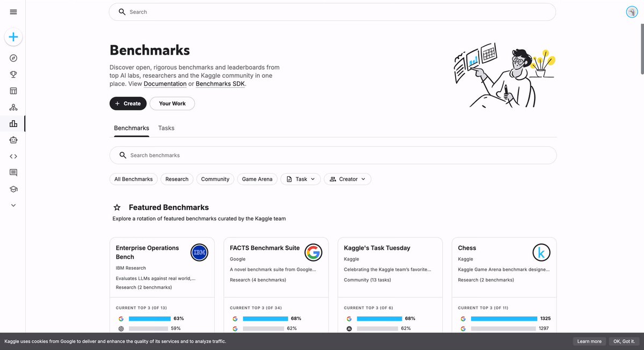Click Google icon beside 68% in Task Tuesday
Image resolution: width=644 pixels, height=350 pixels.
pyautogui.click(x=349, y=318)
